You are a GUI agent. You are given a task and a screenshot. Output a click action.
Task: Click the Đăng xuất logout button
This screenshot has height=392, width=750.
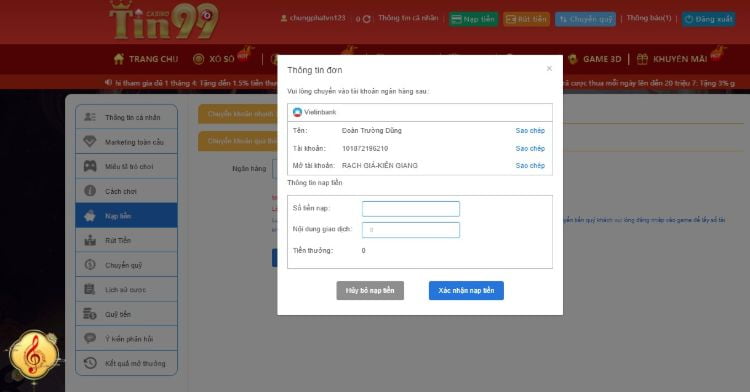(x=709, y=19)
